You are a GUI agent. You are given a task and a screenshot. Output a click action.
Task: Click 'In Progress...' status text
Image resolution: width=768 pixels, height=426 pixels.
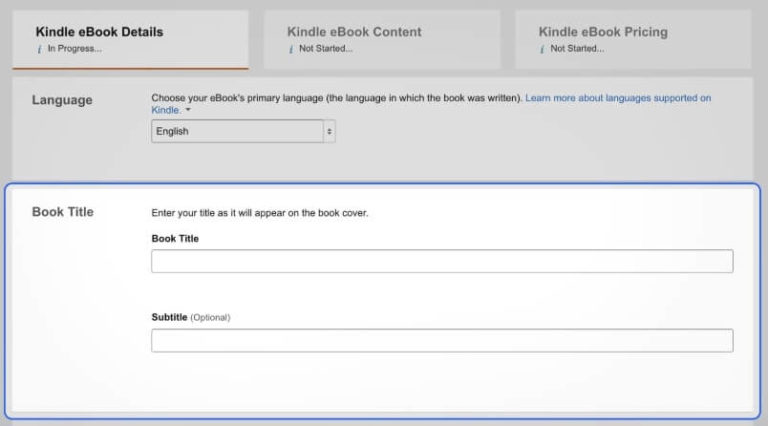[75, 48]
